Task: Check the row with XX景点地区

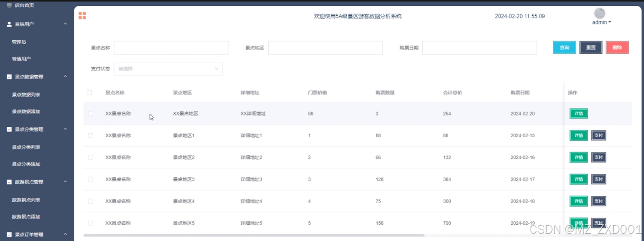Action: click(x=91, y=113)
